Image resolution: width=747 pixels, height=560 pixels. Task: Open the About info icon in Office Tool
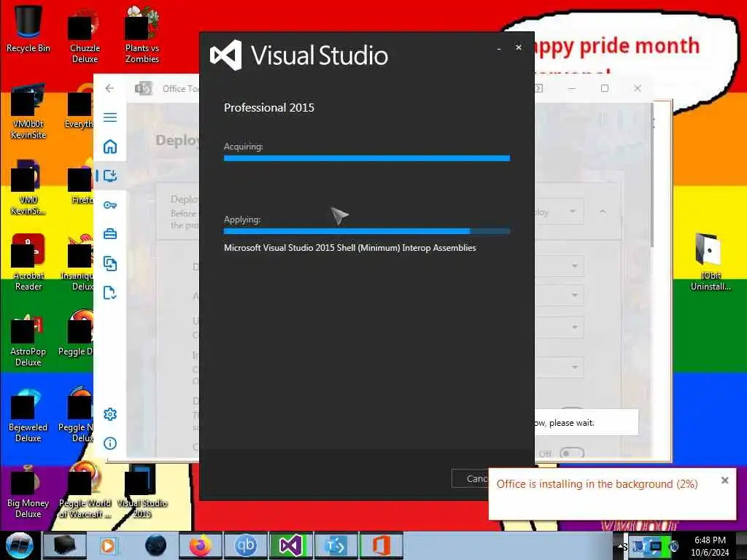pyautogui.click(x=110, y=443)
